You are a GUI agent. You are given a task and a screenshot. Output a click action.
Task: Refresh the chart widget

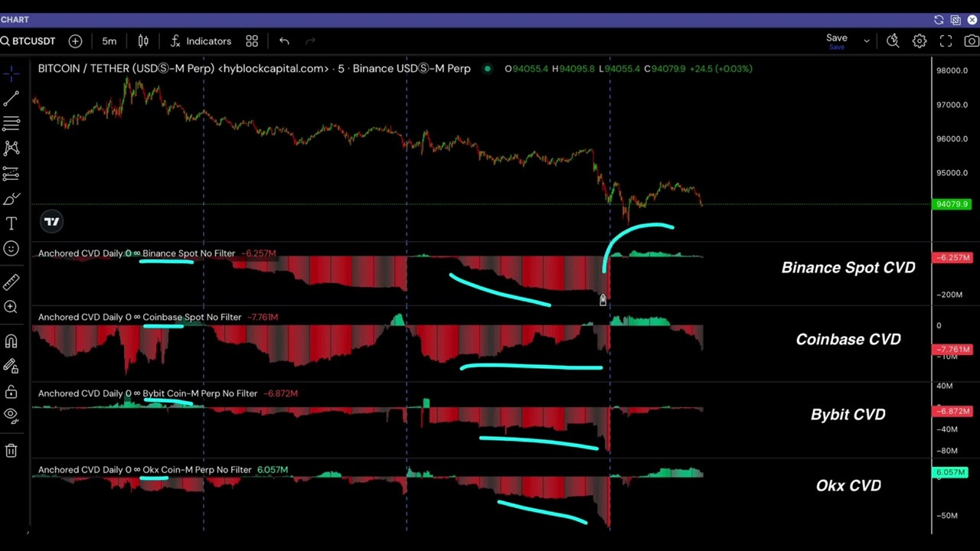(939, 20)
